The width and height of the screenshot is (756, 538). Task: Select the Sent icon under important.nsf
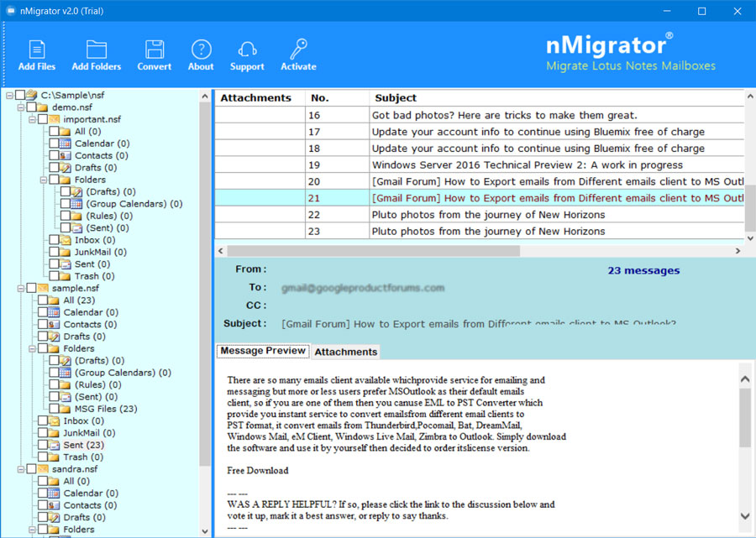[65, 264]
